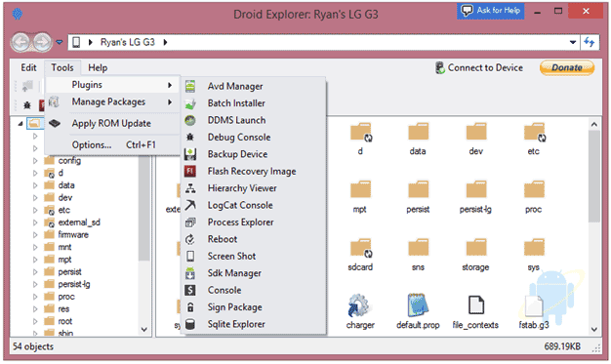Open the data folder icon in file pane
The width and height of the screenshot is (611, 364).
tap(418, 132)
